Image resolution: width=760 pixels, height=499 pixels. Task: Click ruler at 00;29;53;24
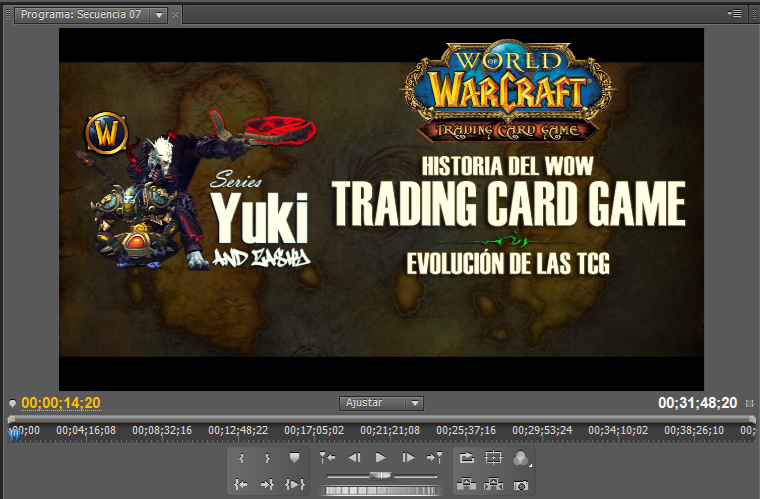(x=542, y=430)
